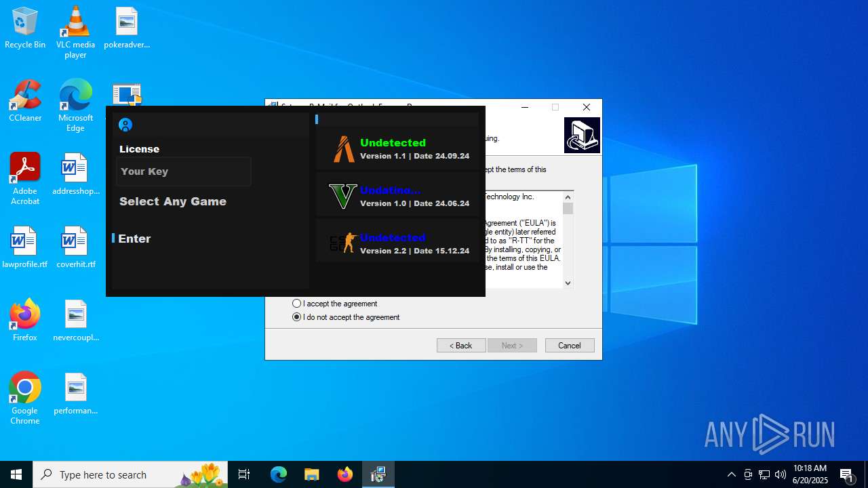This screenshot has height=488, width=868.
Task: Launch CCleaner from the desktop
Action: click(25, 102)
